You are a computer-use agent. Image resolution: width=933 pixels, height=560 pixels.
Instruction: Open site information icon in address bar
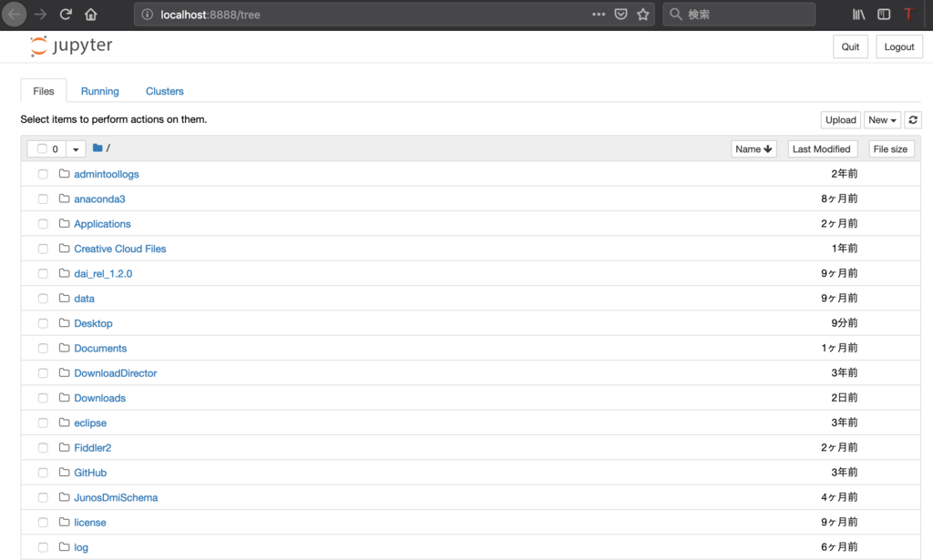[147, 15]
